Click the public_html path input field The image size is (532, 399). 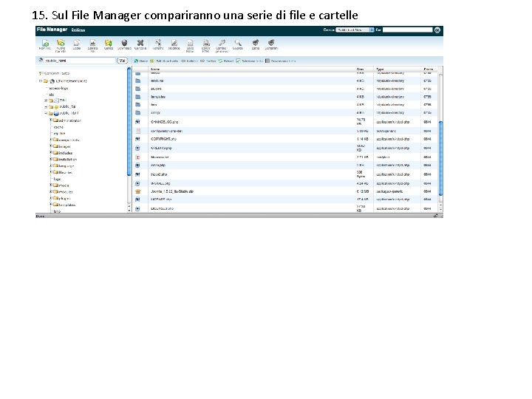pyautogui.click(x=80, y=61)
